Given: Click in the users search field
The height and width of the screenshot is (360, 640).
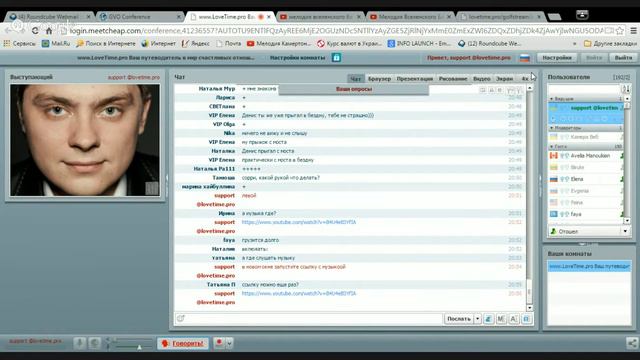Looking at the screenshot, I should click(584, 89).
